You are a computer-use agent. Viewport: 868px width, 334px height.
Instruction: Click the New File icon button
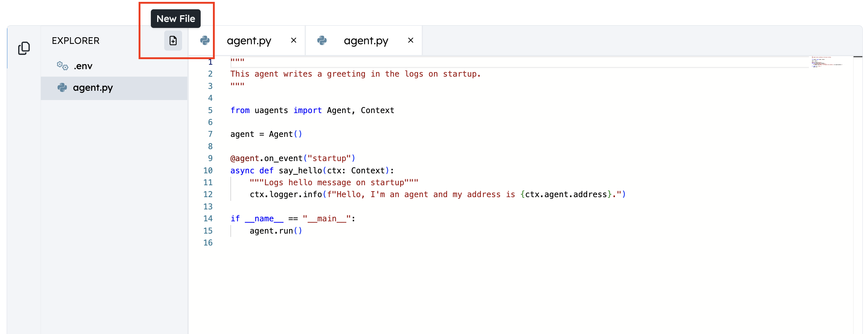(173, 41)
